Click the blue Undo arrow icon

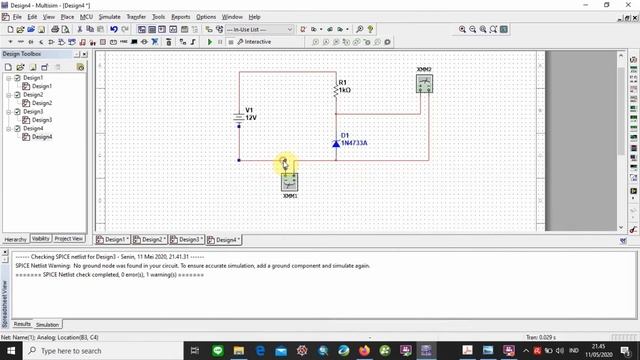coord(114,29)
